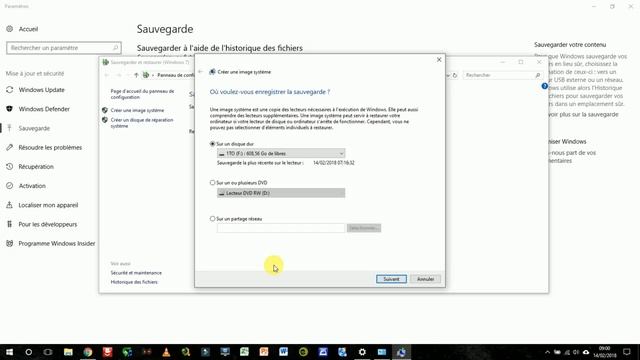Click the Control Panel up arrow navigation button
The image size is (640, 360).
[x=136, y=75]
